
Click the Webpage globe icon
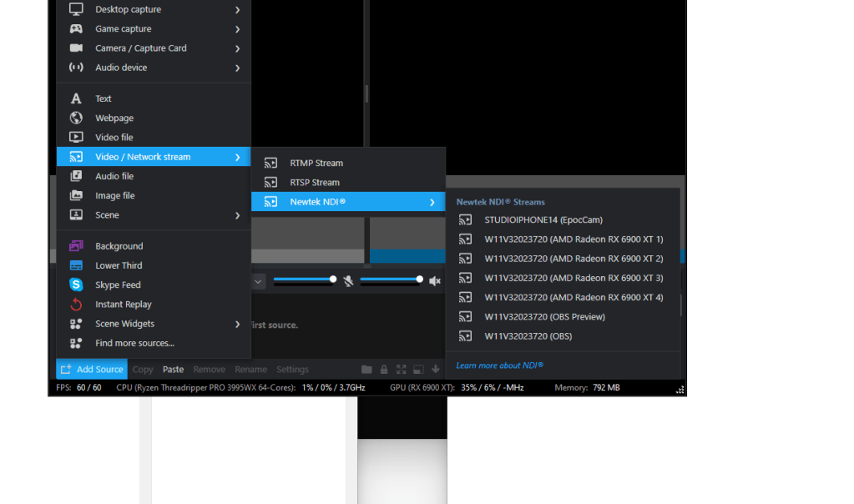coord(76,118)
